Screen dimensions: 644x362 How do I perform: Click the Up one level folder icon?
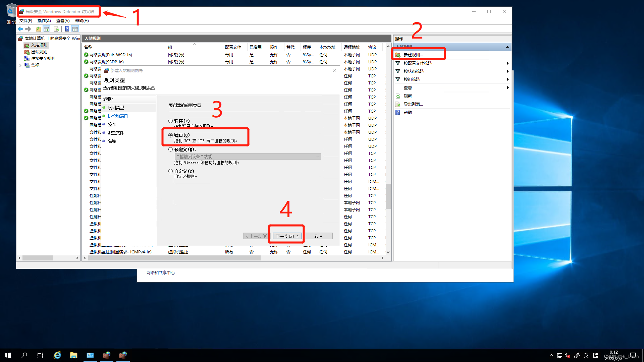[x=39, y=29]
